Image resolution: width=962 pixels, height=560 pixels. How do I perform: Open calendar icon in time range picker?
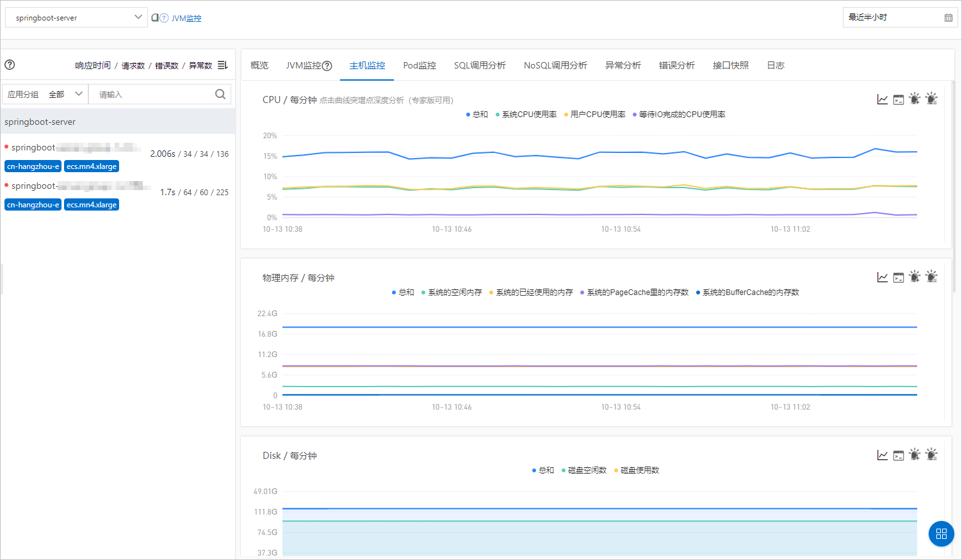click(x=949, y=17)
